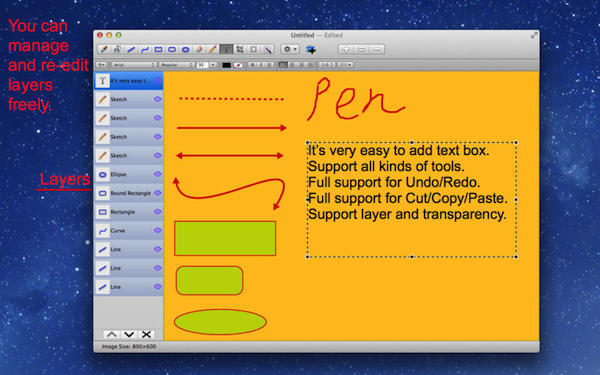This screenshot has width=600, height=375.
Task: Click the handwritten "Pen" sketch on canvas
Action: coord(355,99)
